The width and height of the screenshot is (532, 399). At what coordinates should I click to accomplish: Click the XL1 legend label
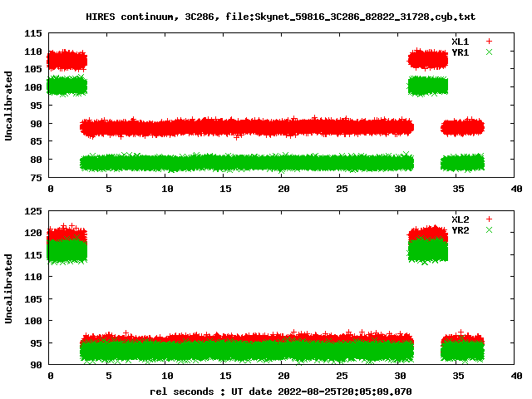coord(461,42)
